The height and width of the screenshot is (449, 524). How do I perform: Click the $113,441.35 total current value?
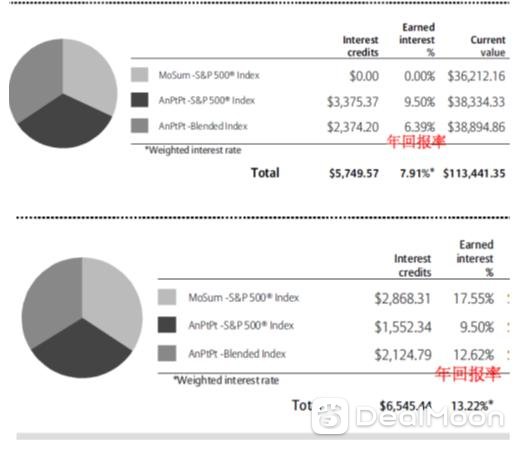point(474,173)
